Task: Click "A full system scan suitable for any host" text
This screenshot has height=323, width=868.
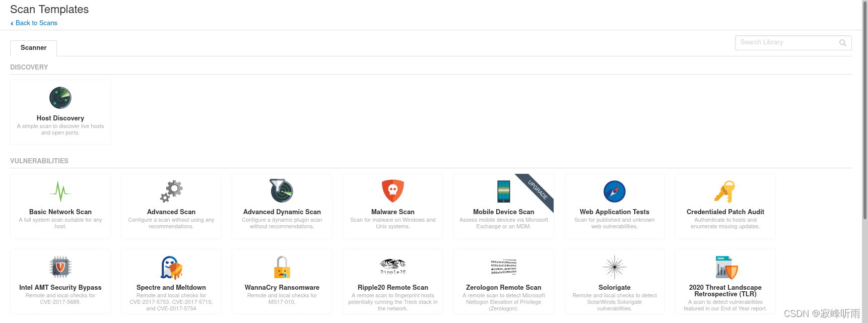Action: tap(60, 223)
